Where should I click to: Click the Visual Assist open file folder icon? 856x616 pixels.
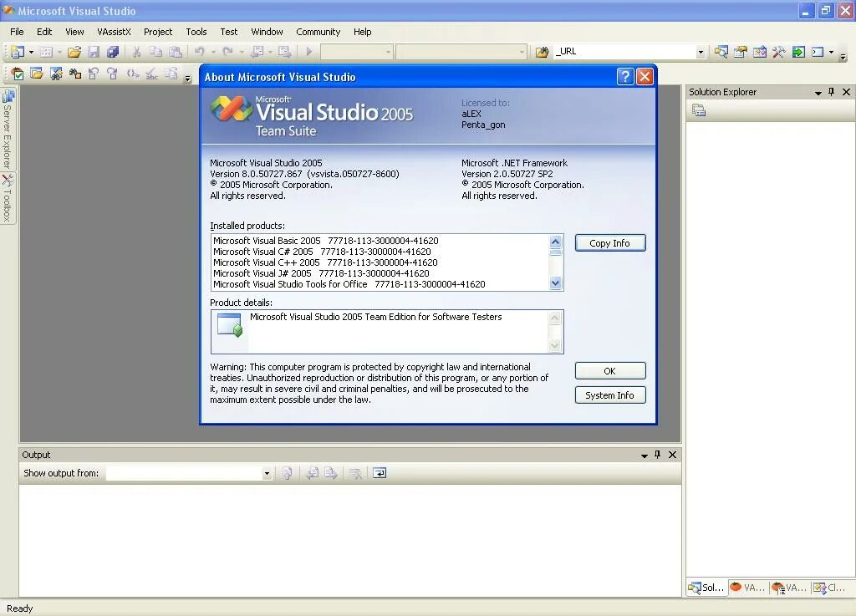tap(37, 74)
